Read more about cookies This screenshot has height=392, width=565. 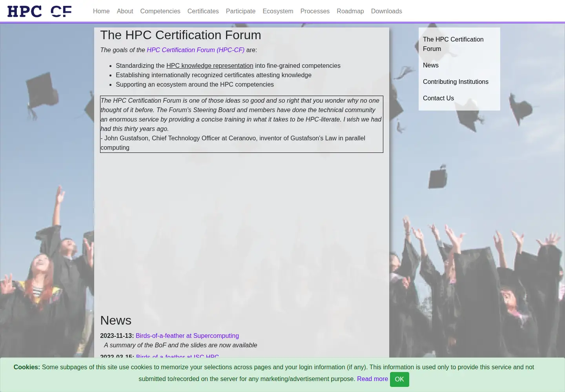click(x=372, y=379)
